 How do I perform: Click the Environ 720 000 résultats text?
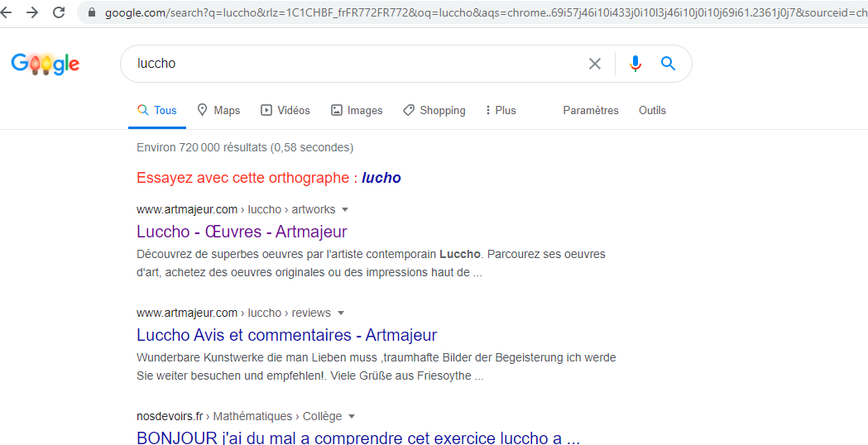(x=245, y=147)
